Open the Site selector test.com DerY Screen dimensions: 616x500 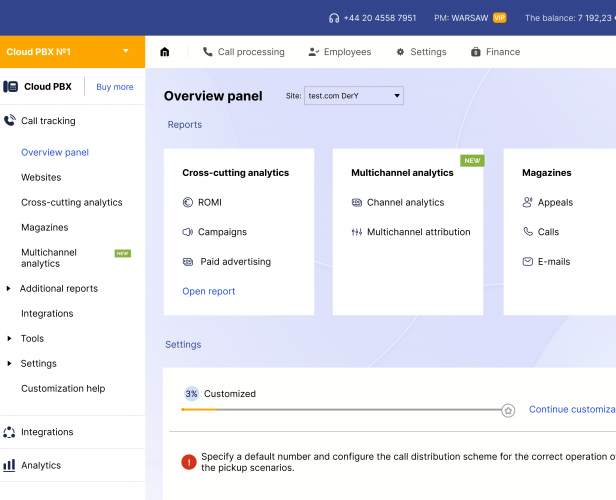tap(354, 96)
